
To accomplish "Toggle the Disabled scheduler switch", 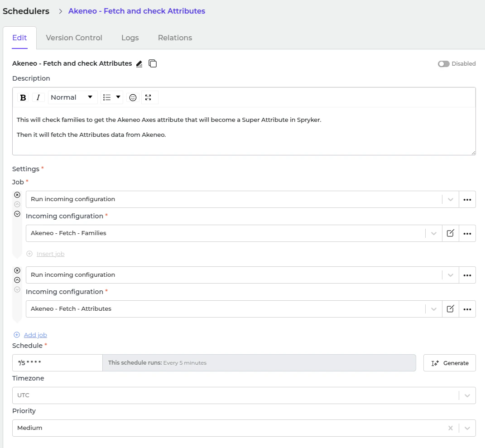I will pyautogui.click(x=443, y=64).
